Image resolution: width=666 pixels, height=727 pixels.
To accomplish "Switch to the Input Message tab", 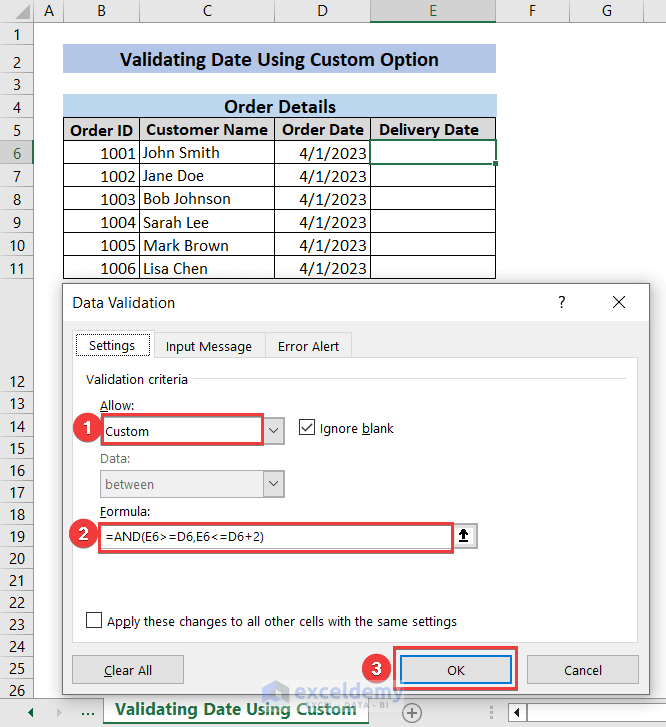I will [209, 346].
